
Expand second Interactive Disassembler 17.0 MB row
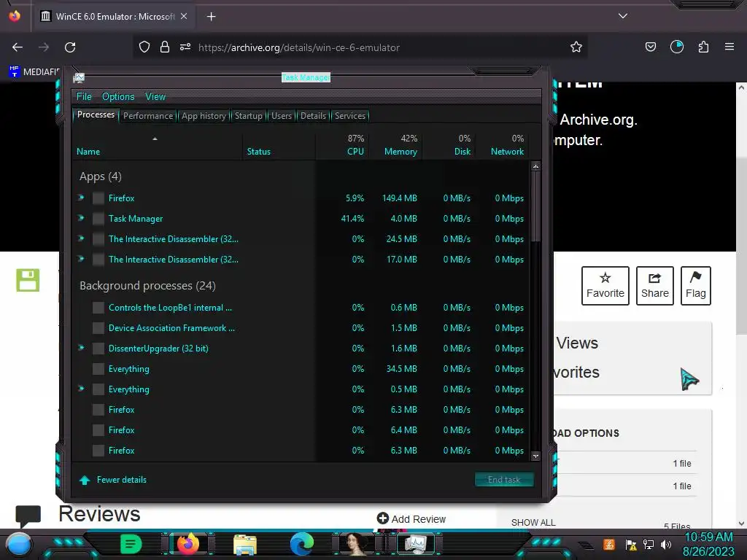pyautogui.click(x=81, y=259)
